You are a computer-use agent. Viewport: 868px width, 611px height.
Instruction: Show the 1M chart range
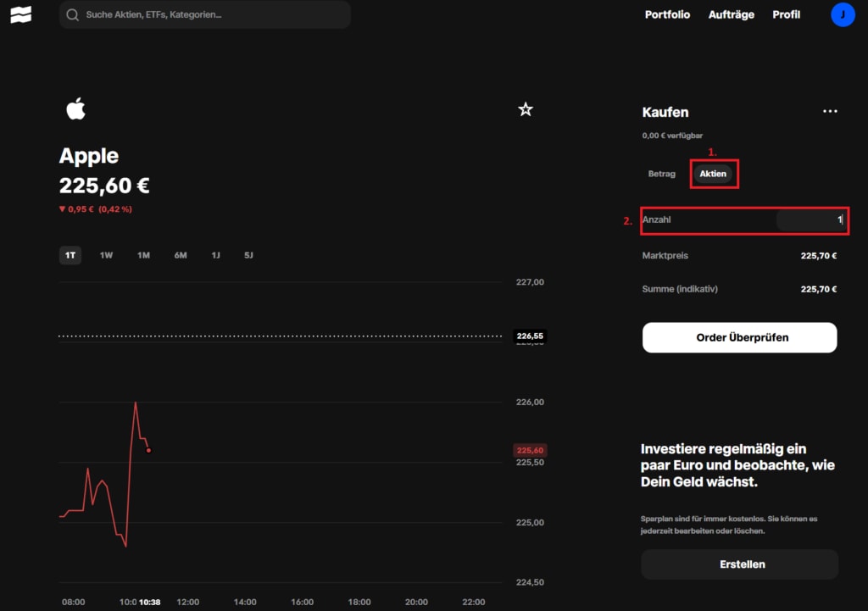142,254
